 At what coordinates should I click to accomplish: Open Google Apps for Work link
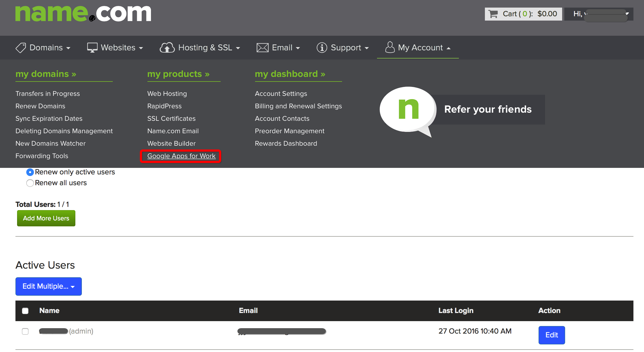click(181, 156)
